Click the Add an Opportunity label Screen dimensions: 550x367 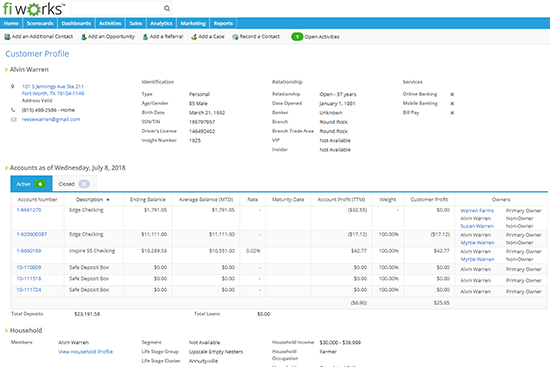point(111,36)
